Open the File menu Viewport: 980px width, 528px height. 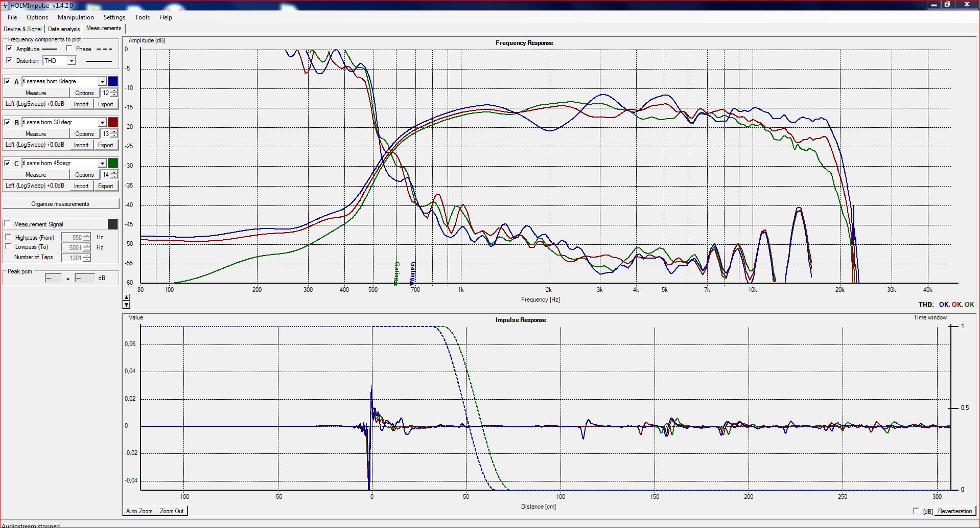(x=12, y=17)
